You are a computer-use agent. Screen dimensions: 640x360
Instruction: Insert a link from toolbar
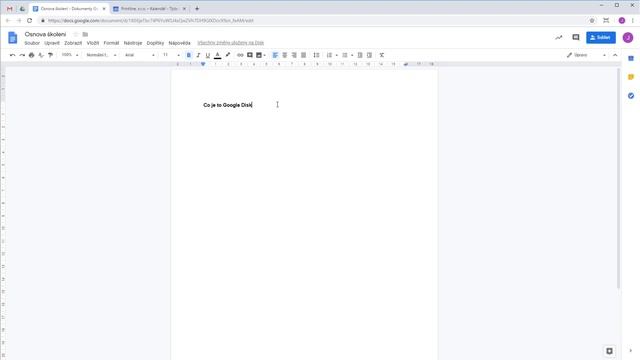pyautogui.click(x=240, y=55)
